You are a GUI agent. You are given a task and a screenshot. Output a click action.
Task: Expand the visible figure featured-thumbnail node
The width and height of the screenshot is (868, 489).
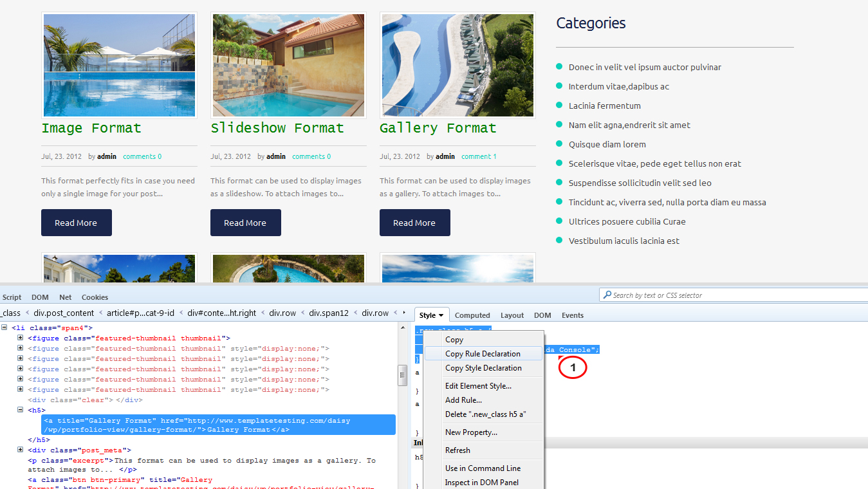[x=20, y=338]
